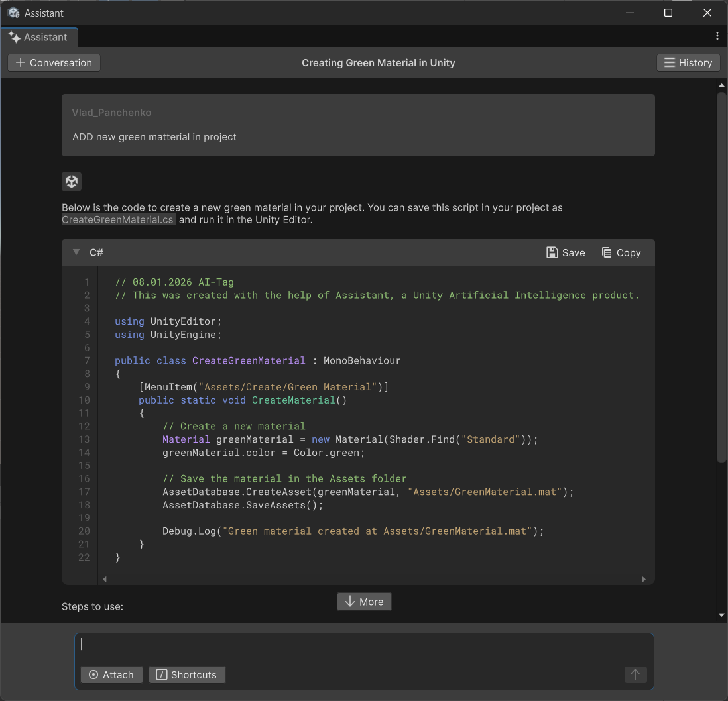Click line number 13 in gutter
728x701 pixels.
click(84, 439)
